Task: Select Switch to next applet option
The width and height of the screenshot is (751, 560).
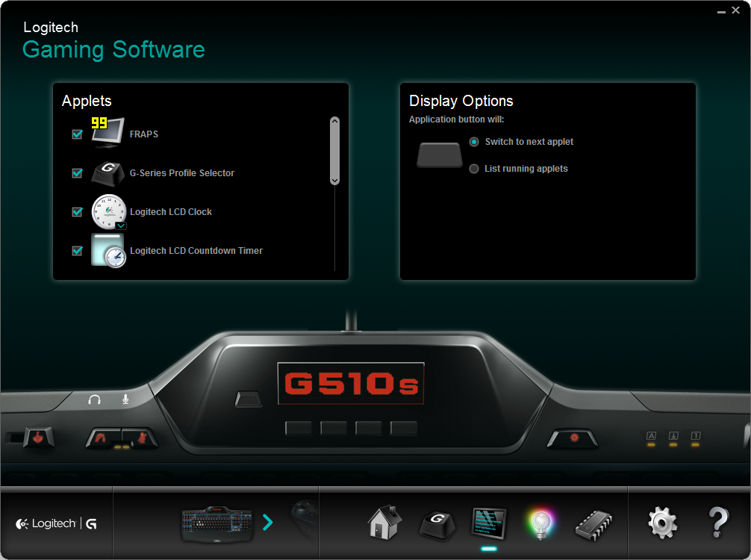Action: [x=474, y=142]
